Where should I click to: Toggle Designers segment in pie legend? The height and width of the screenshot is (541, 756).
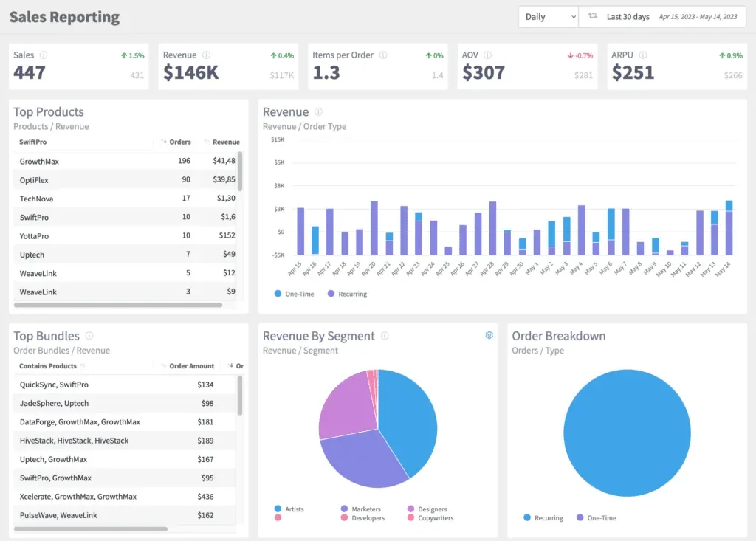(427, 509)
